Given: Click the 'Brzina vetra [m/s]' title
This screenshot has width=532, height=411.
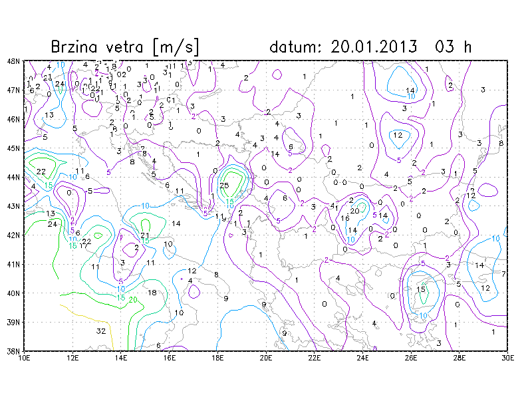Looking at the screenshot, I should (125, 47).
